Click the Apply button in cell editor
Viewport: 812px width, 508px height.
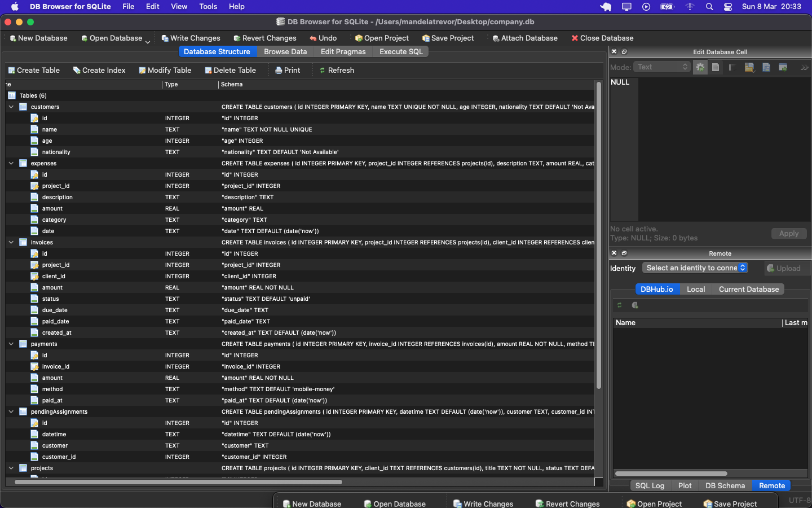point(789,233)
